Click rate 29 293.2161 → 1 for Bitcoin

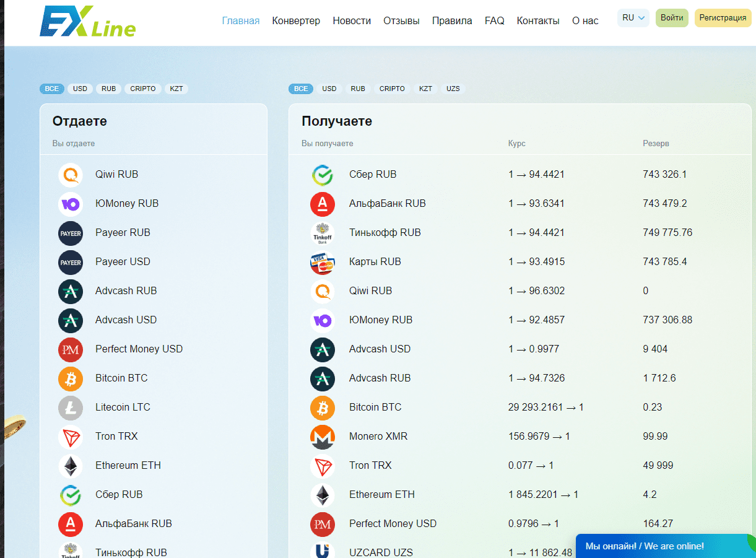point(546,408)
